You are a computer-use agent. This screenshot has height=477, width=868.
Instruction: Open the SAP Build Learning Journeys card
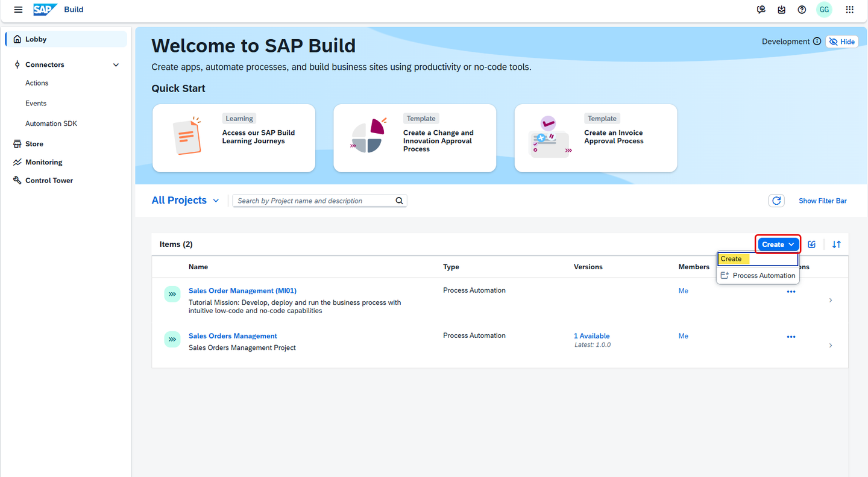[234, 138]
